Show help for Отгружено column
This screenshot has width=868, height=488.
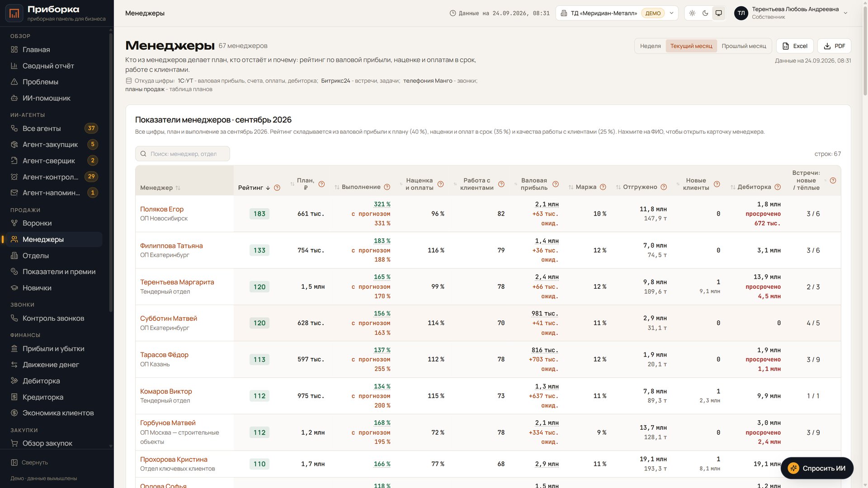click(x=664, y=187)
